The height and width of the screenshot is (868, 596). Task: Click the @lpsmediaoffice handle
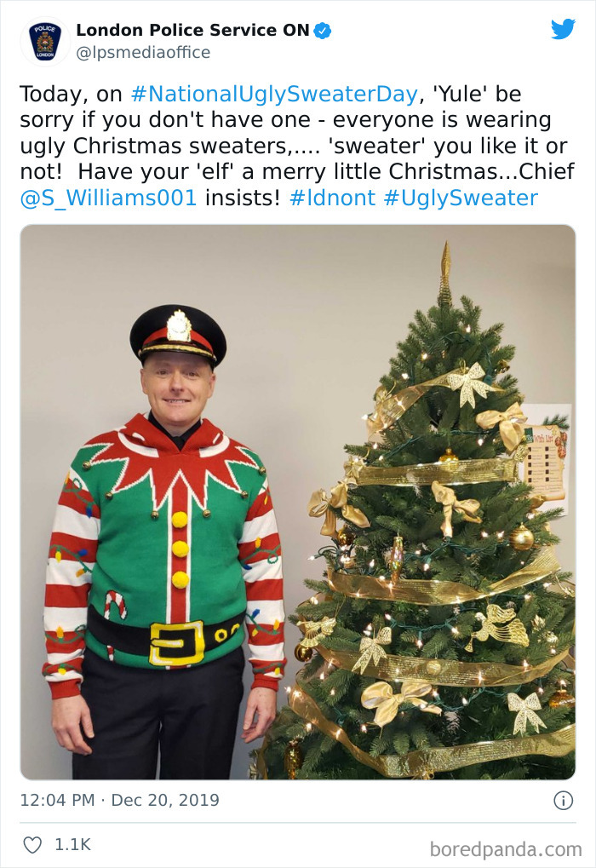(x=141, y=53)
